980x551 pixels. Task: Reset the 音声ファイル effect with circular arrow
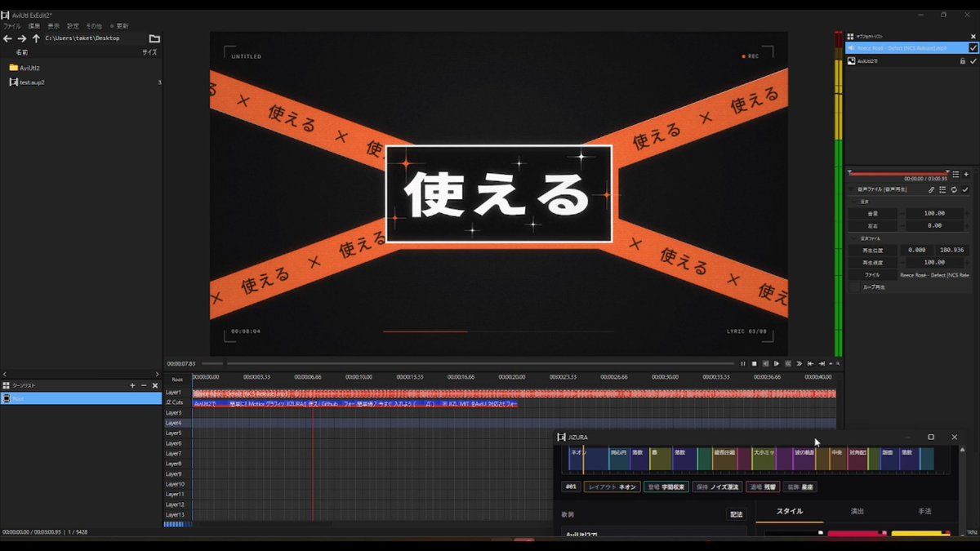(x=954, y=189)
